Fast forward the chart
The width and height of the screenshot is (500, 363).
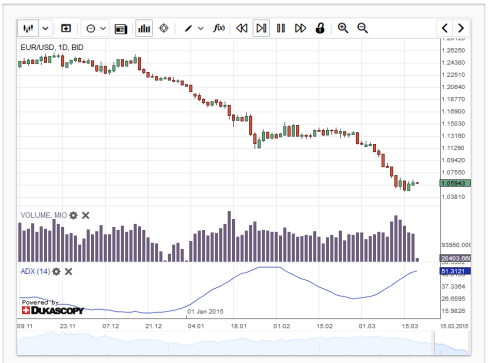point(300,28)
